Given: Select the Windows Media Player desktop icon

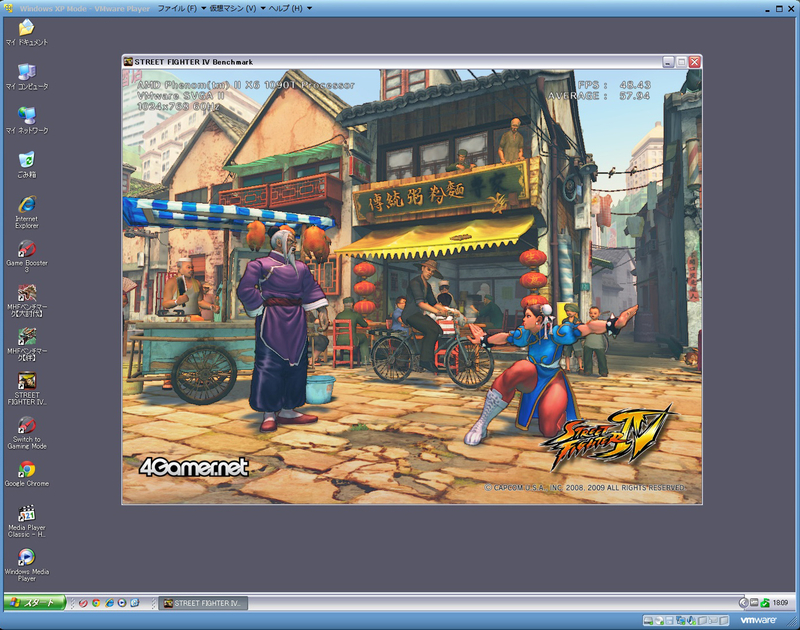Looking at the screenshot, I should point(27,565).
